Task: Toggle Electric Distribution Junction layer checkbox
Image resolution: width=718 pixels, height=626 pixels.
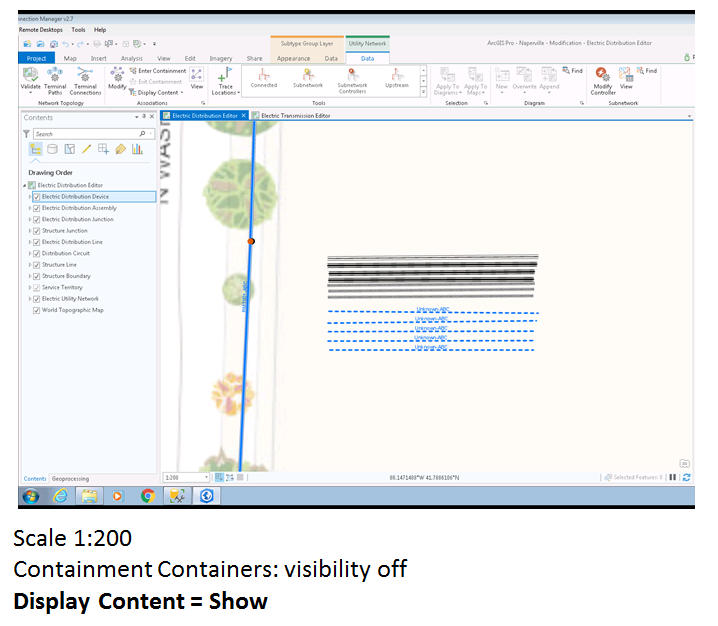Action: pos(37,220)
